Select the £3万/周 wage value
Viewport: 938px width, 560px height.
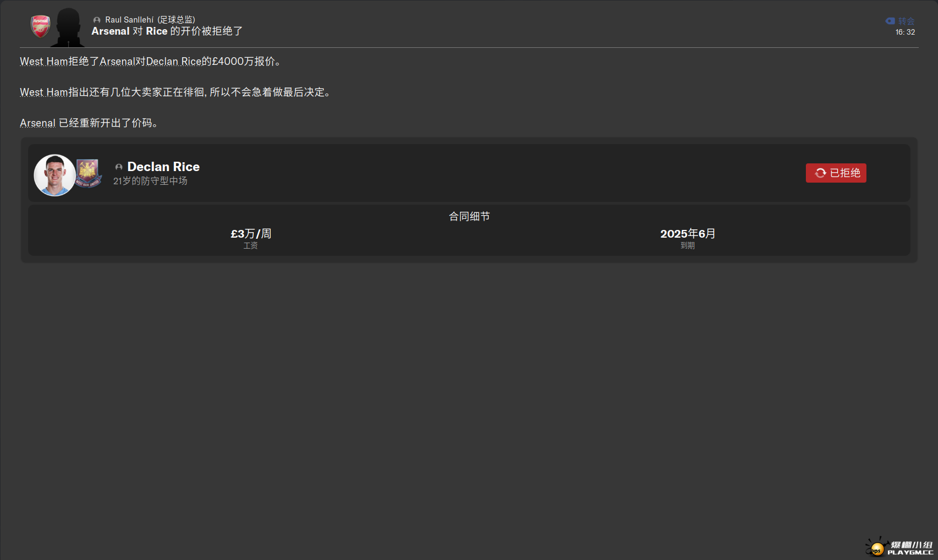[x=250, y=234]
